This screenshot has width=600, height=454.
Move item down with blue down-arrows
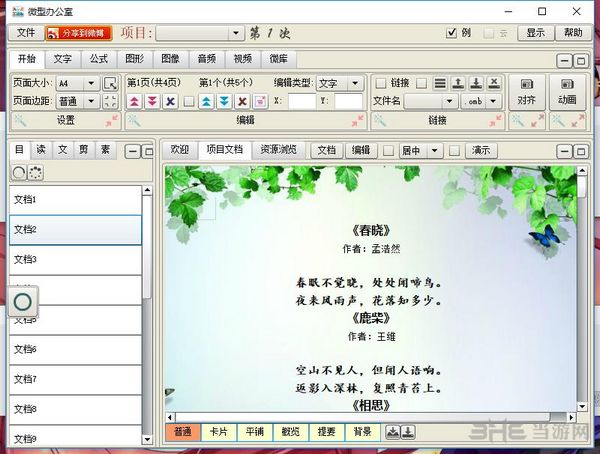[224, 101]
